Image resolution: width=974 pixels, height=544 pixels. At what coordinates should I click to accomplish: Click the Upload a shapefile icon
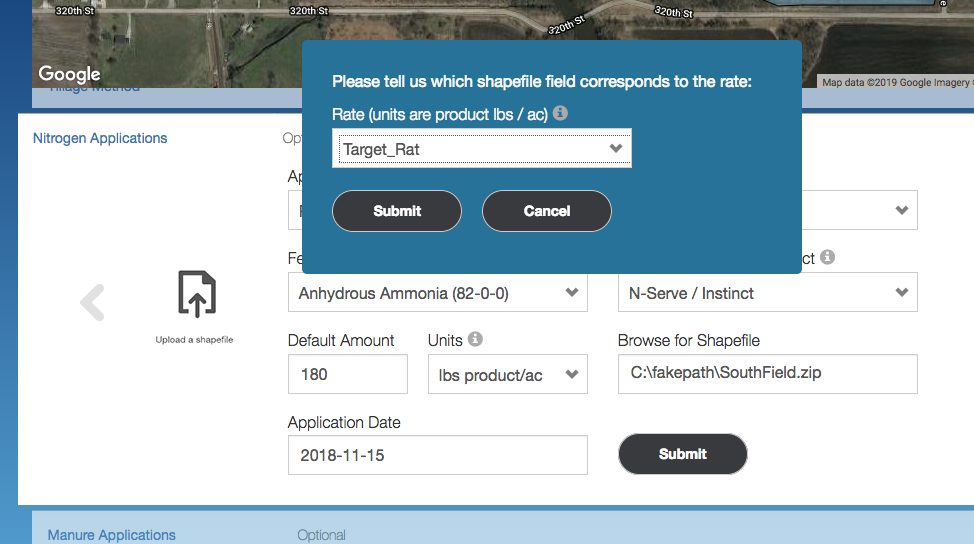click(196, 294)
